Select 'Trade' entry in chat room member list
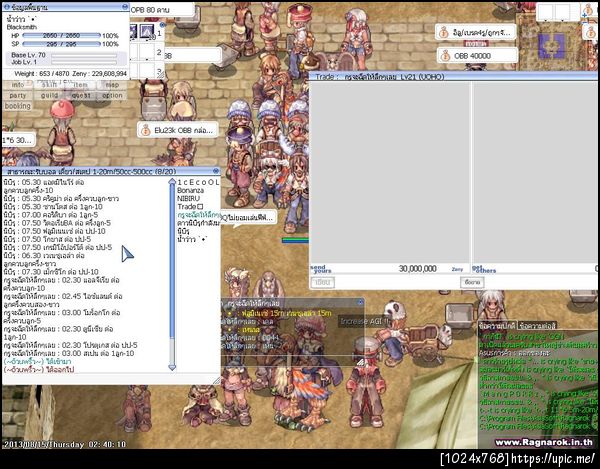 (190, 207)
